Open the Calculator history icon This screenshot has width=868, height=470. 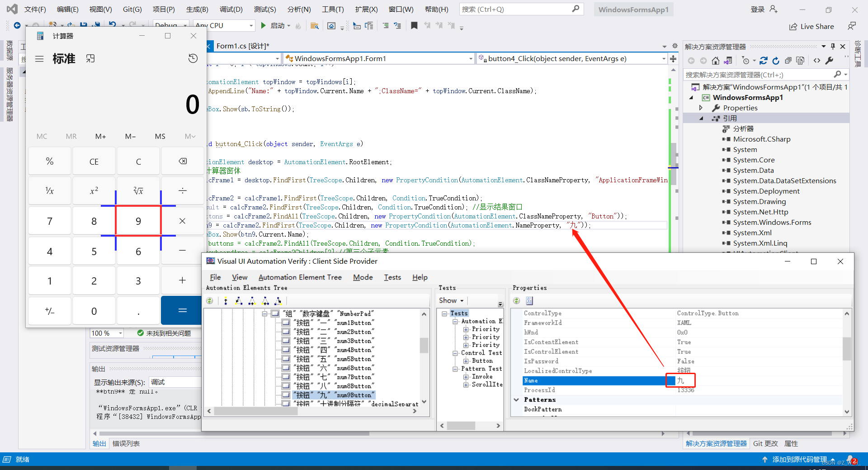tap(193, 58)
